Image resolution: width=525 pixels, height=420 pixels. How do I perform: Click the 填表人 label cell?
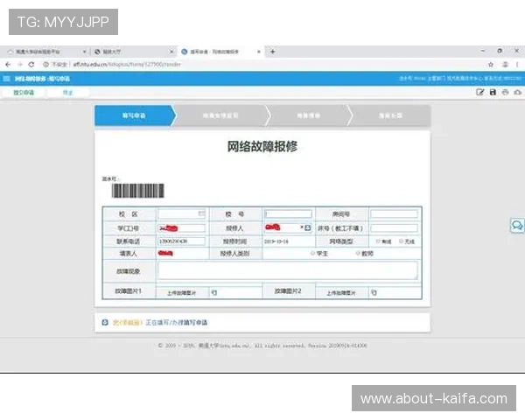point(129,254)
